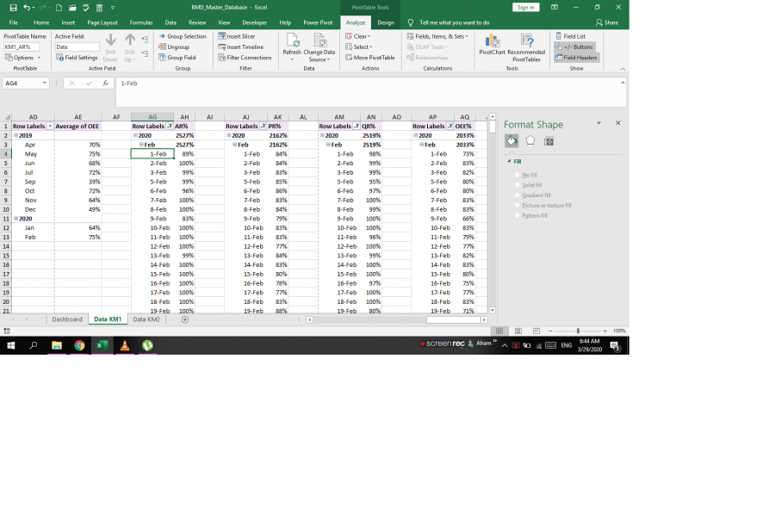Share the workbook
The image size is (775, 532).
[x=607, y=22]
